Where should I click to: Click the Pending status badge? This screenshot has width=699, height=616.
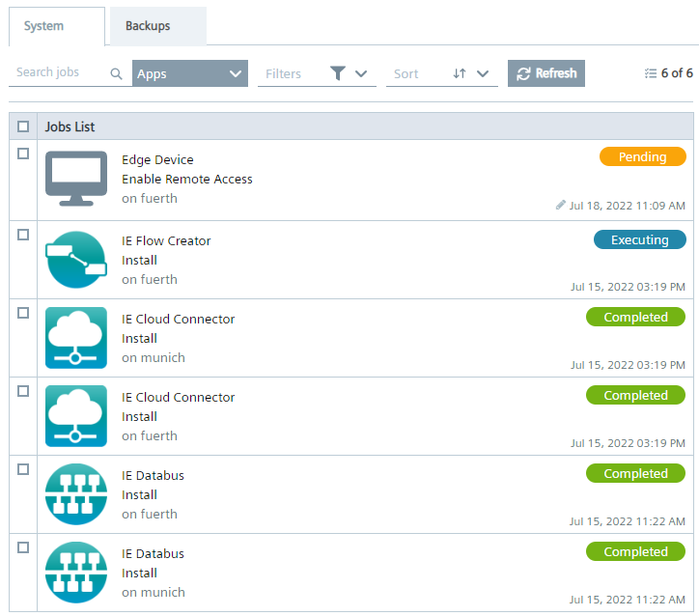coord(642,156)
